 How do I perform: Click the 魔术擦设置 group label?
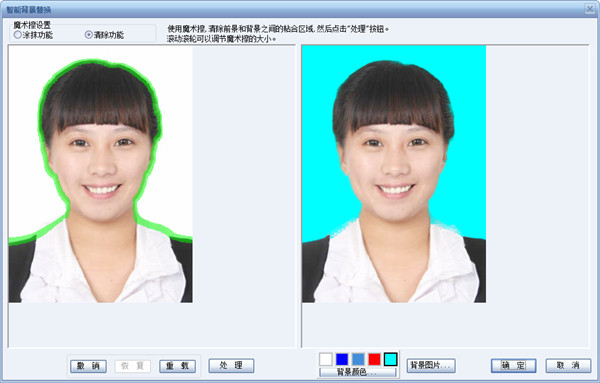pos(32,25)
